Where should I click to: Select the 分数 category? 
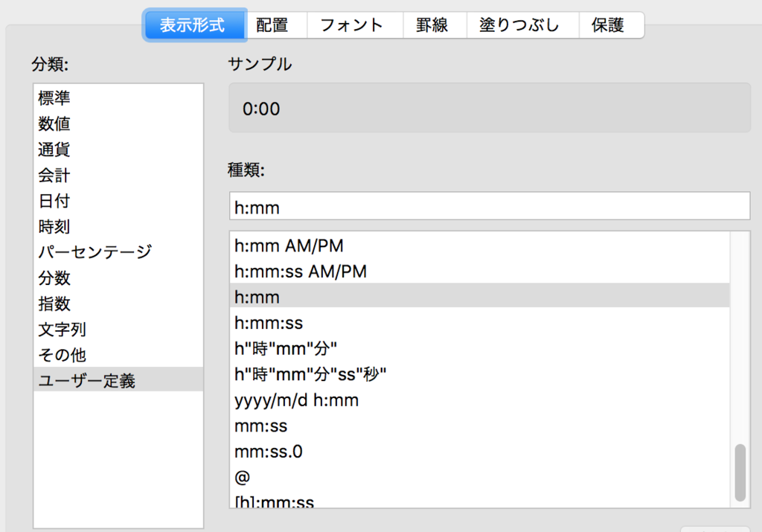[118, 278]
